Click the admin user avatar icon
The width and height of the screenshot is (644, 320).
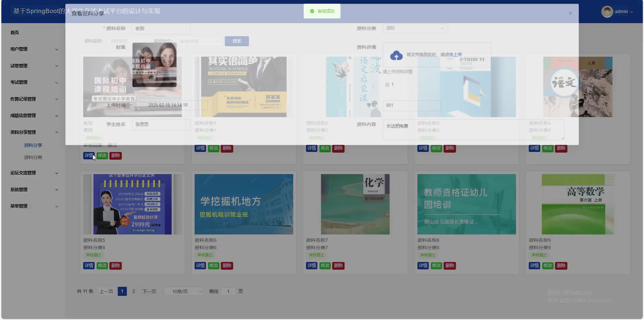click(607, 11)
